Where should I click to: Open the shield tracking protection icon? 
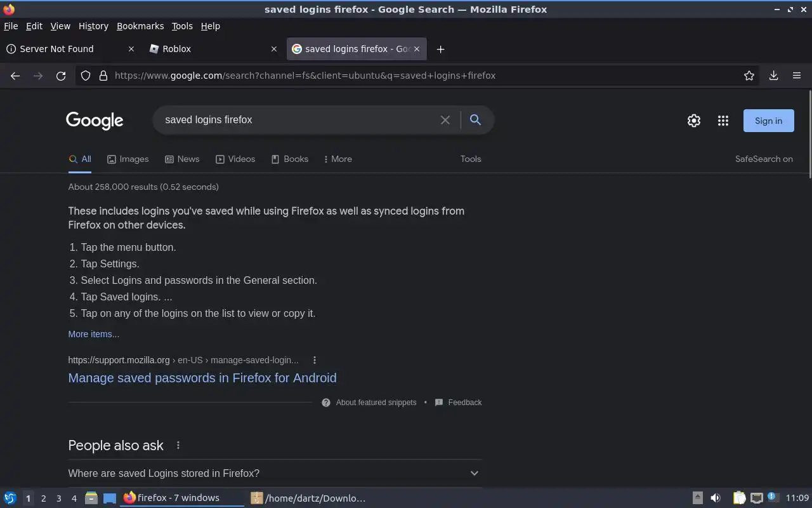(x=86, y=76)
